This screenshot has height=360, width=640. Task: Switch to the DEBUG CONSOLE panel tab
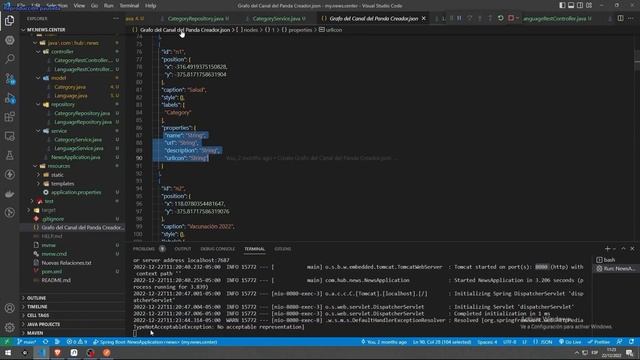click(x=218, y=249)
